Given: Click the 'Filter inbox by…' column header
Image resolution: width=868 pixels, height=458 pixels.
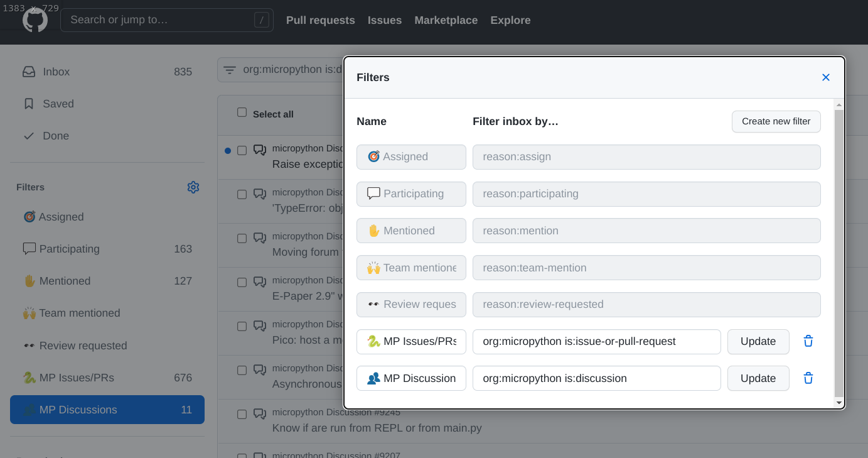Looking at the screenshot, I should click(x=515, y=121).
